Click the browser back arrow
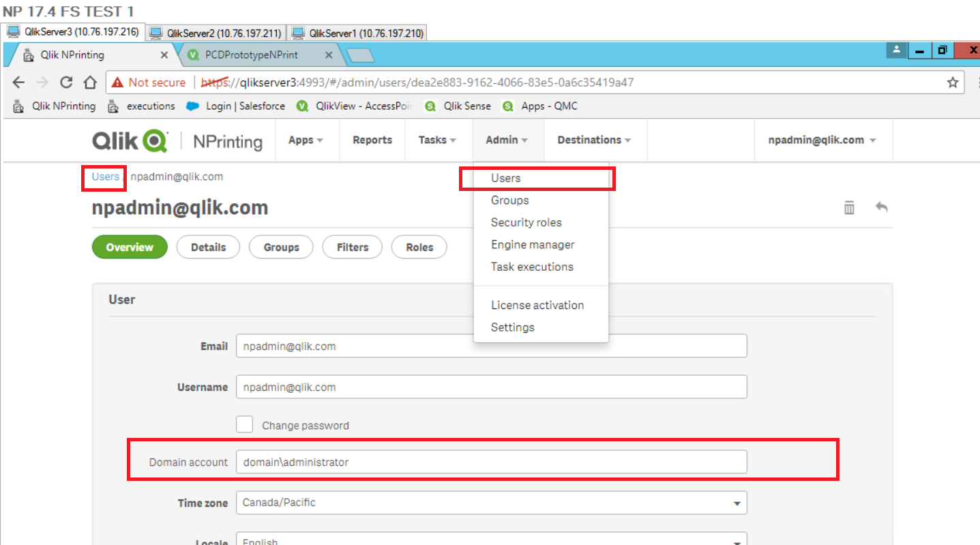The width and height of the screenshot is (980, 545). [x=18, y=83]
